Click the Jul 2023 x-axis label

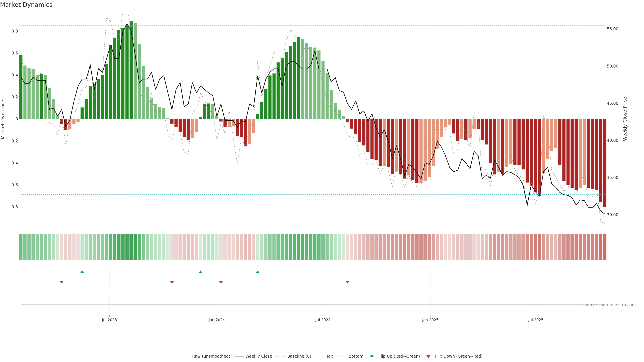coord(109,320)
